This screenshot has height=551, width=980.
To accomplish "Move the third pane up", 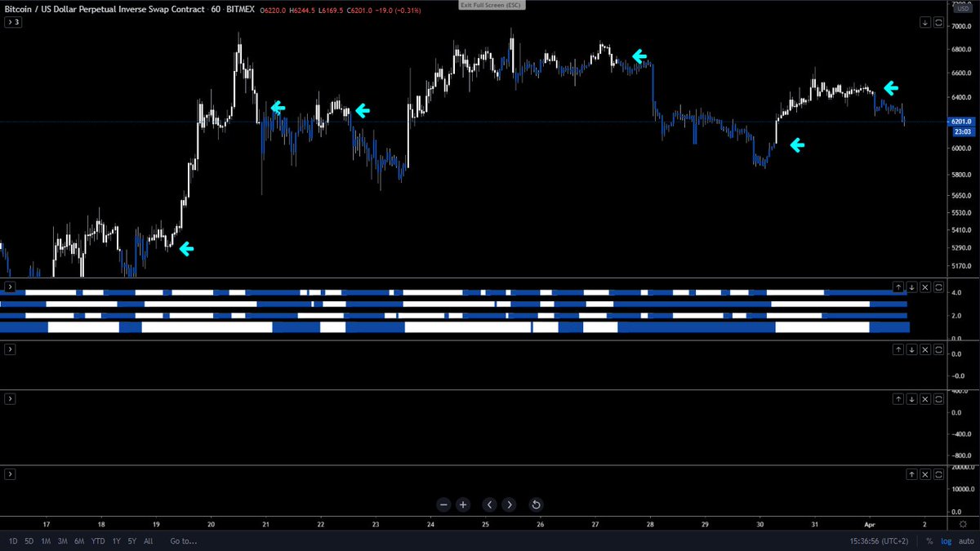I will [x=898, y=349].
